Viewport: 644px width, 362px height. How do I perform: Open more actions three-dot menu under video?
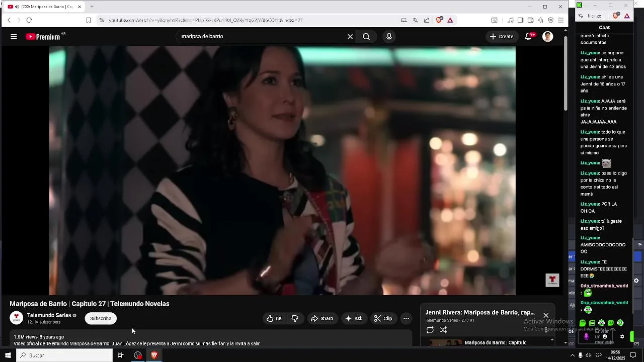(406, 318)
